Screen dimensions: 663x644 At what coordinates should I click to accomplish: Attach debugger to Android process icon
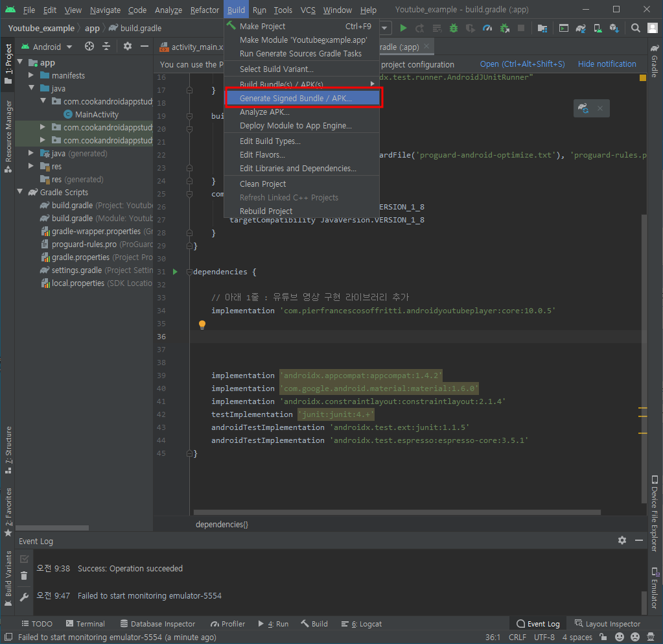click(504, 29)
